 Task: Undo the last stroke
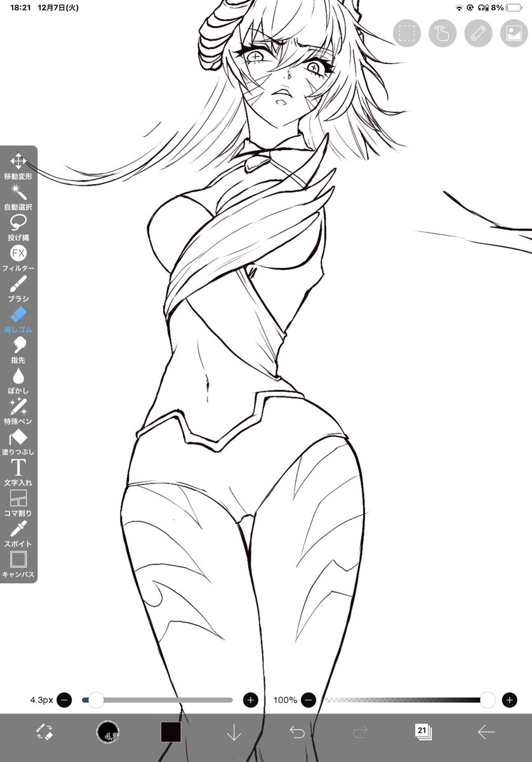point(297,732)
